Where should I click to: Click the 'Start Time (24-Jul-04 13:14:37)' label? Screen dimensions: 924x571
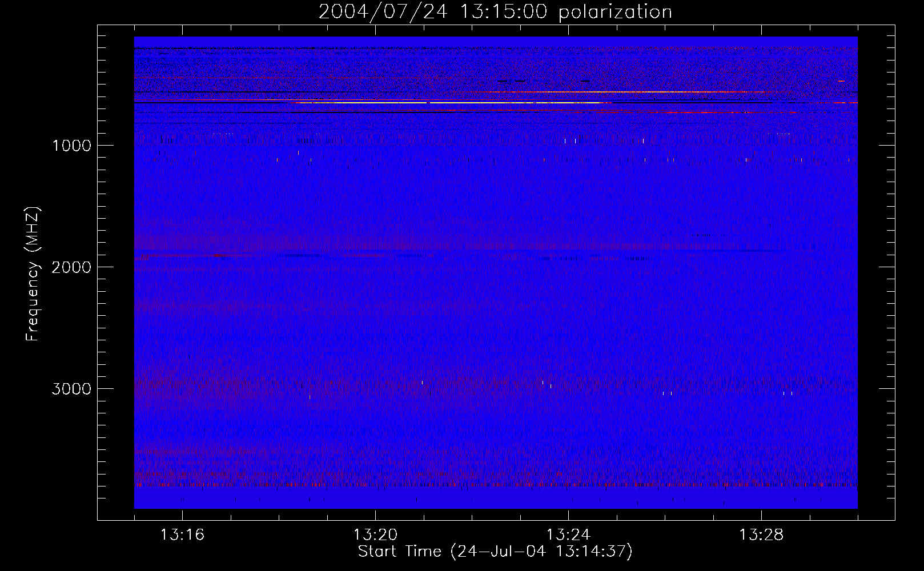tap(495, 552)
